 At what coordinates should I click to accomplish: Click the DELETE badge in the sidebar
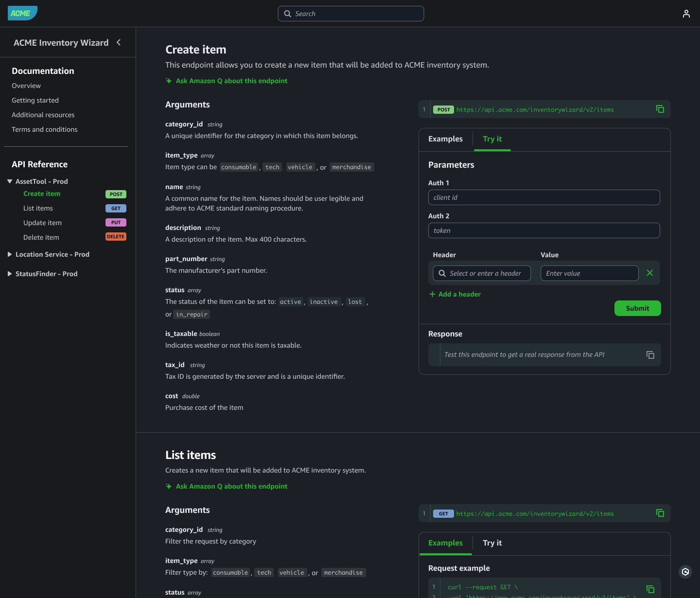tap(116, 237)
